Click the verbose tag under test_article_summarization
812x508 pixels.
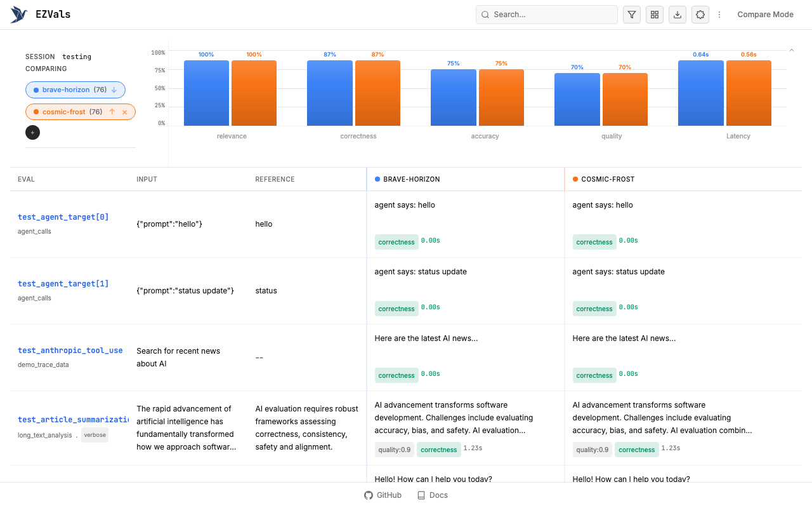[x=95, y=435]
